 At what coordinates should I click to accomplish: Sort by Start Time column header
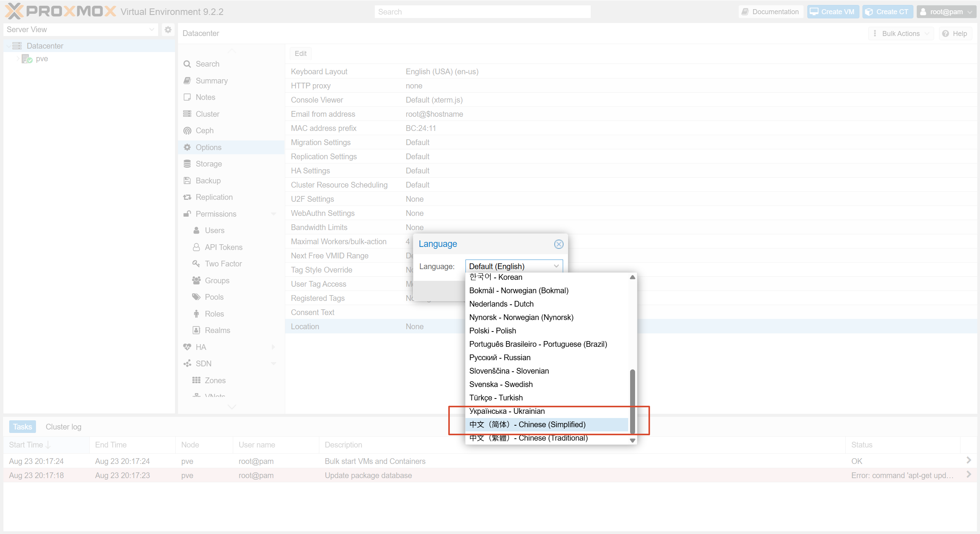(x=47, y=445)
